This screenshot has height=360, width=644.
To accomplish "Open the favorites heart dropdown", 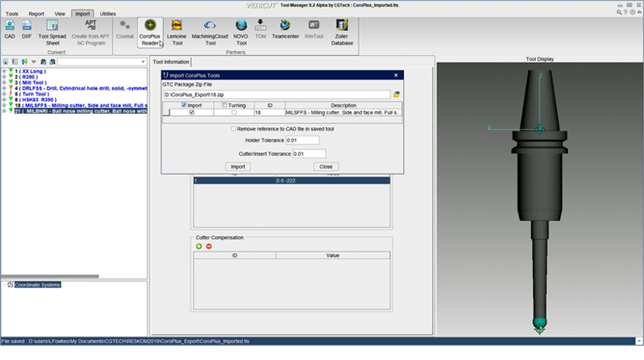I will coord(33,62).
